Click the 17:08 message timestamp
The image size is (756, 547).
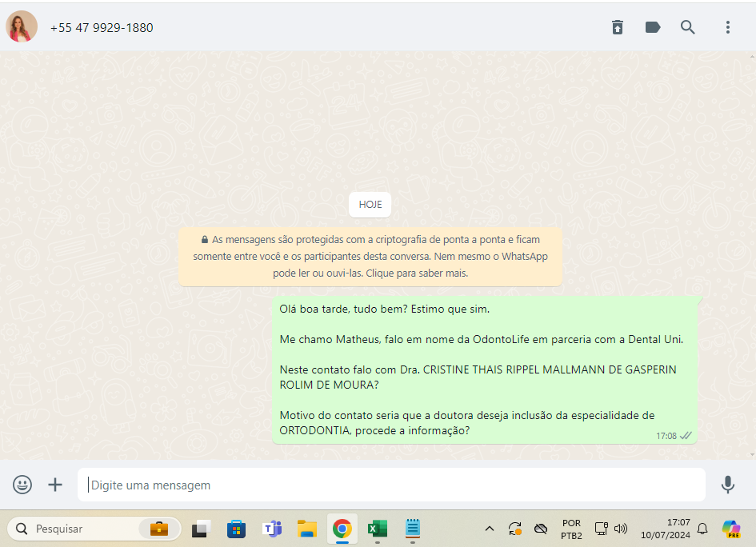[x=666, y=436]
